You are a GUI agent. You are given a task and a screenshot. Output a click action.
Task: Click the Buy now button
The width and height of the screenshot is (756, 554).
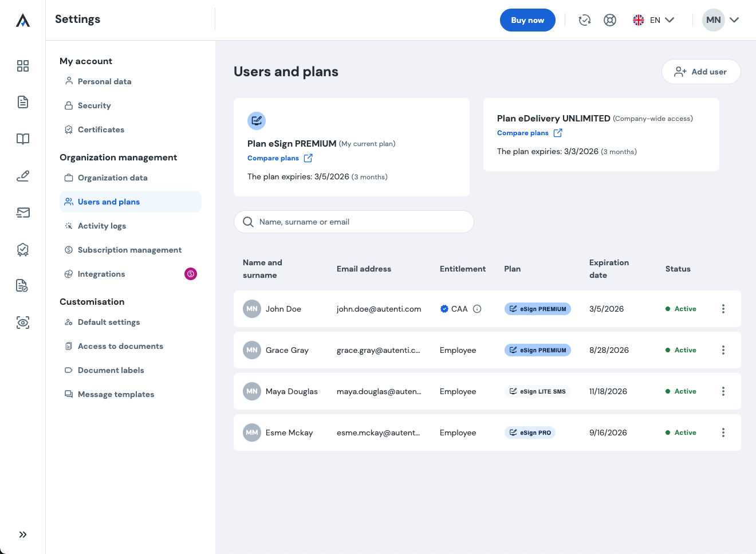coord(527,20)
